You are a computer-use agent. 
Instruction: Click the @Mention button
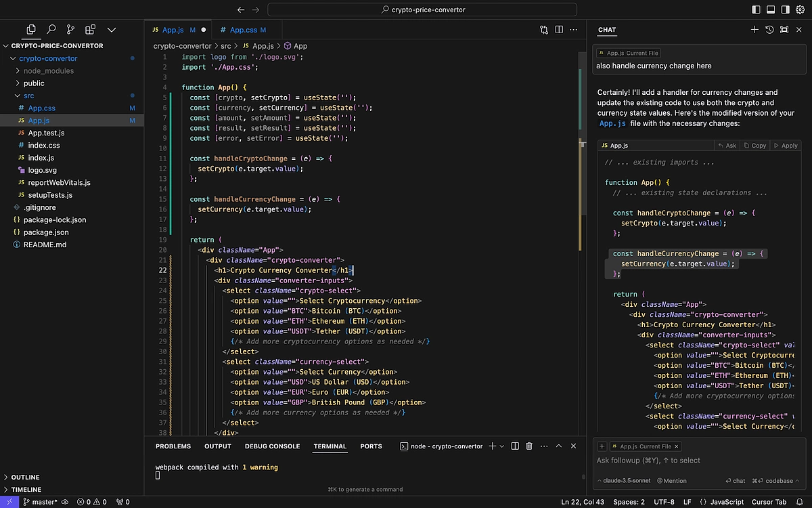coord(671,481)
